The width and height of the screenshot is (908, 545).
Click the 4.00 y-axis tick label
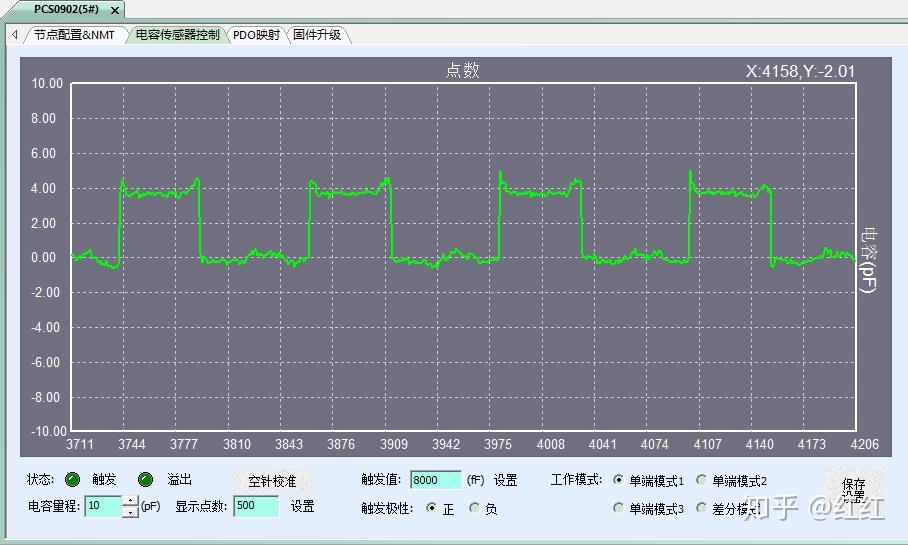click(43, 188)
